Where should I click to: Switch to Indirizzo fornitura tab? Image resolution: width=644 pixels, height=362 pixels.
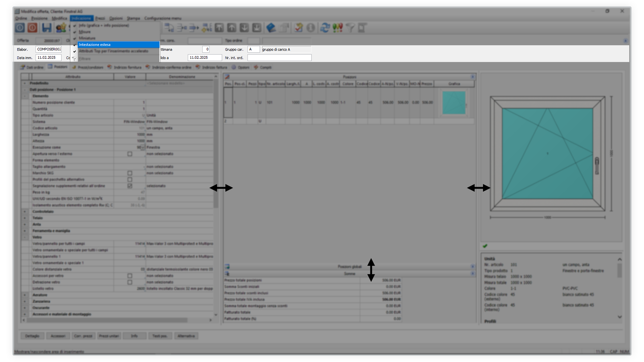pos(124,67)
